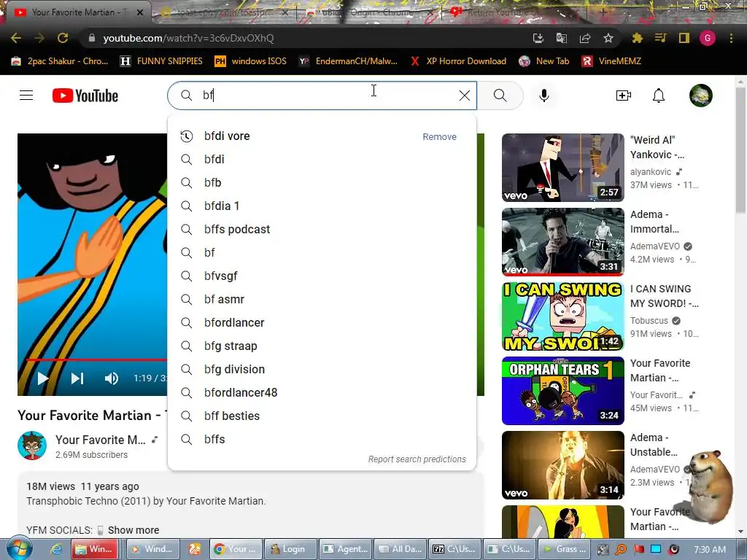Select the 'bfdi vore' history suggestion
This screenshot has width=747, height=560.
(227, 136)
